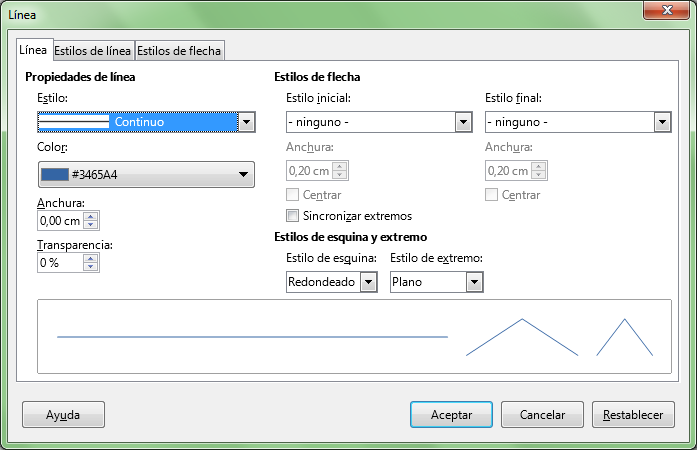This screenshot has width=697, height=450.
Task: Expand the Estilo de esquina dropdown
Action: click(x=368, y=283)
